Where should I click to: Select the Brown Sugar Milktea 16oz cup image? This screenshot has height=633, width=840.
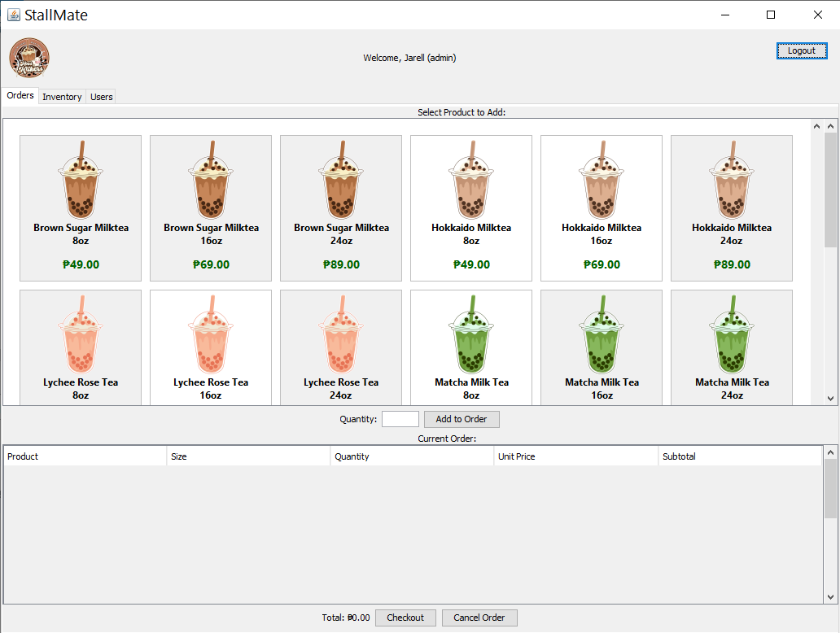211,179
